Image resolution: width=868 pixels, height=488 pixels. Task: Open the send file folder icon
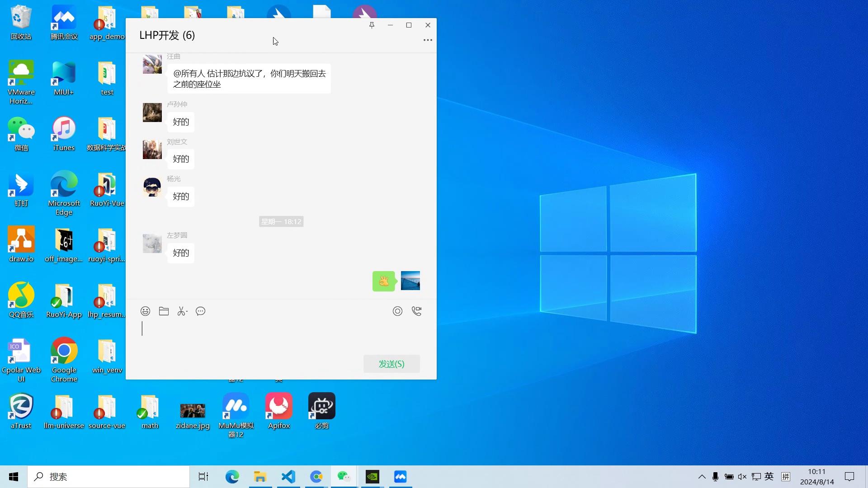164,311
